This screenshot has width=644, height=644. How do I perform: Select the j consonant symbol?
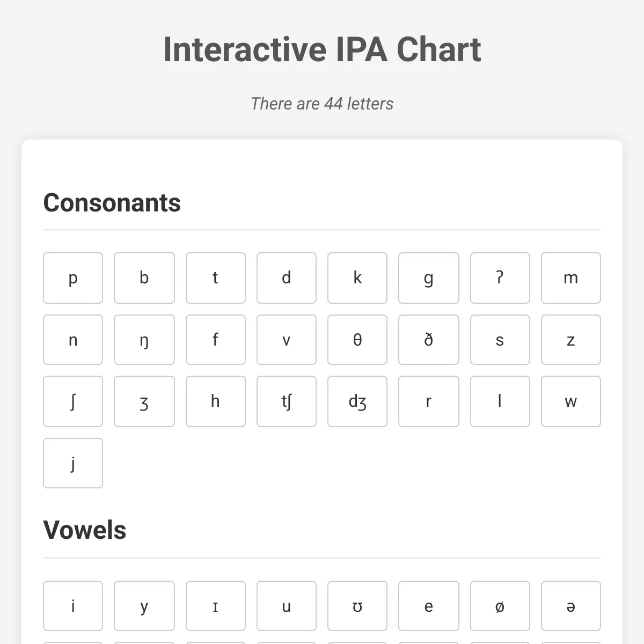72,463
